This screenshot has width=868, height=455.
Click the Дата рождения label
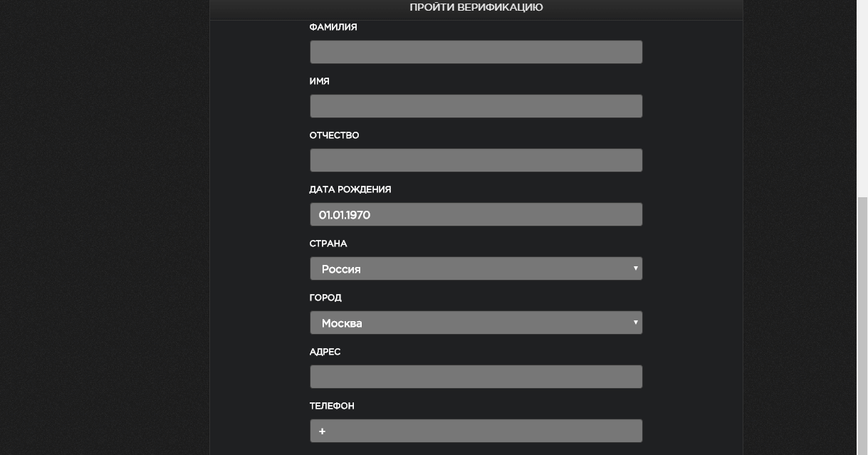(350, 189)
